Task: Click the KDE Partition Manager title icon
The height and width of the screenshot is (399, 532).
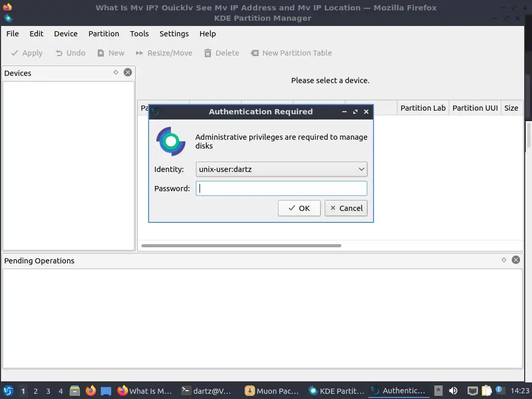Action: point(8,18)
